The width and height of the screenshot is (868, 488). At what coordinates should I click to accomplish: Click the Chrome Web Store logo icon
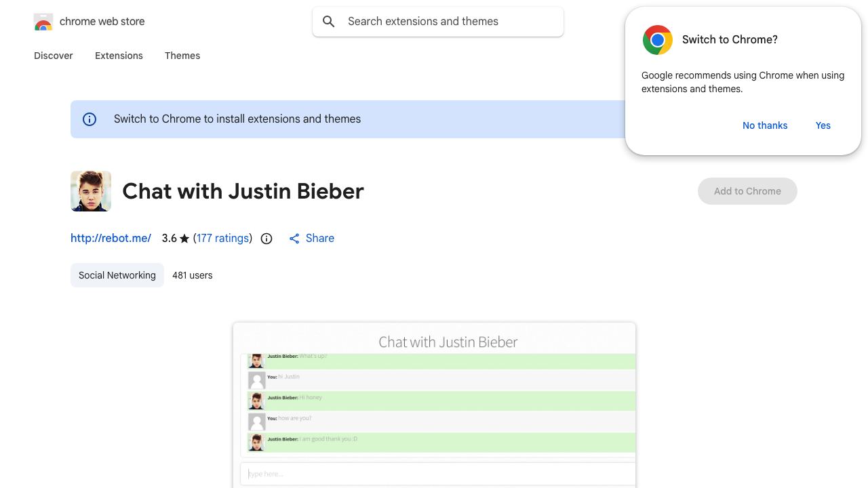point(43,22)
